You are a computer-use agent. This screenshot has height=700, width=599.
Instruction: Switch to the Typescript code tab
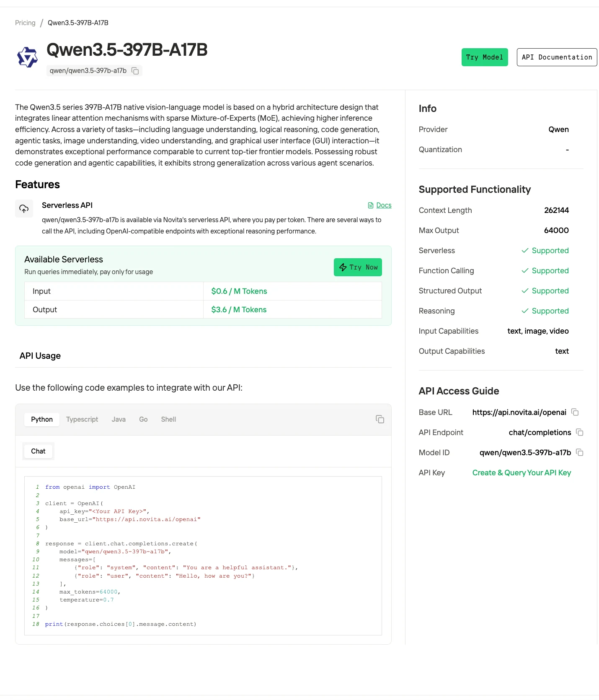pos(82,419)
